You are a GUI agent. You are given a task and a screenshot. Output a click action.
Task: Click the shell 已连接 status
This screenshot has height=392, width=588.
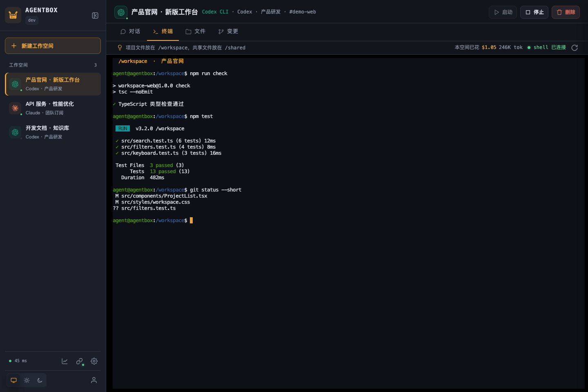click(547, 47)
